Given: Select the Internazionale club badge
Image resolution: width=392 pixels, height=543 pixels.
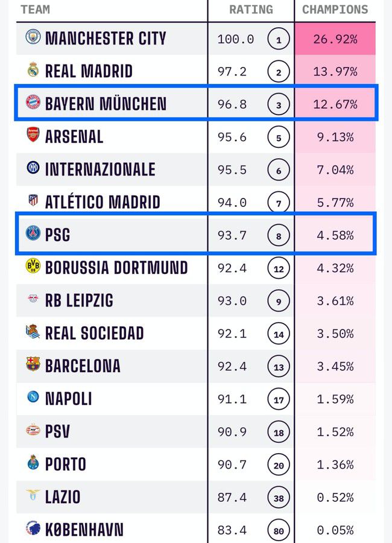Looking at the screenshot, I should [x=33, y=168].
